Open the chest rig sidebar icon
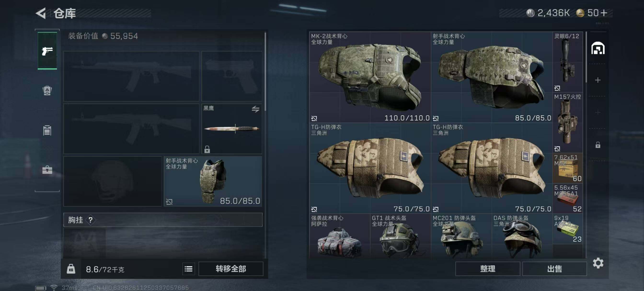The image size is (644, 291). coord(47,130)
